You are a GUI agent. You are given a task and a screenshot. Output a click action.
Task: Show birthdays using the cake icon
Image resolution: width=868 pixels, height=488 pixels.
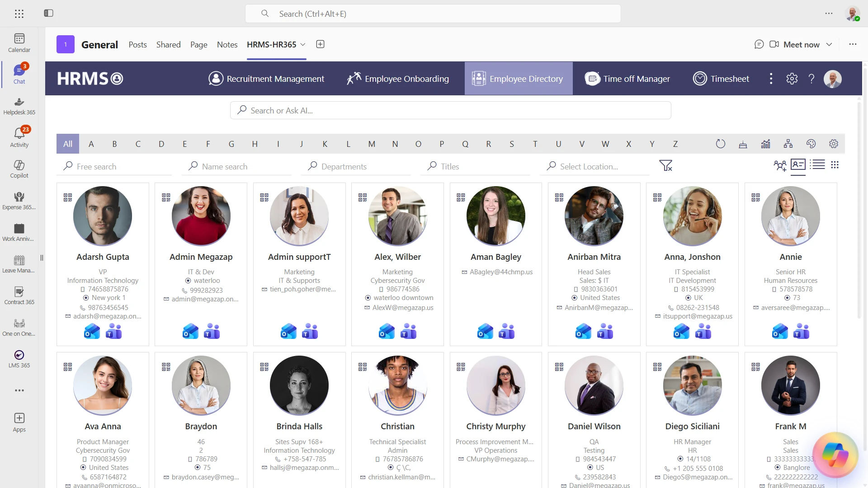point(743,144)
